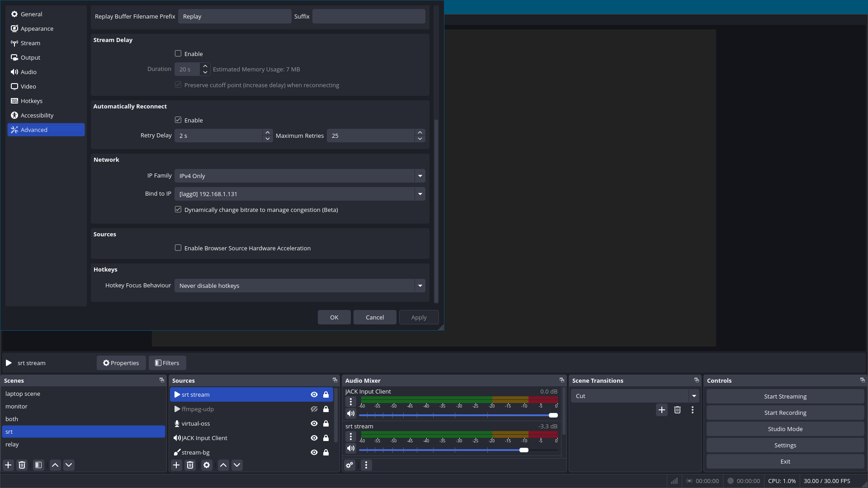The height and width of the screenshot is (488, 868).
Task: Mute the JACK Input Client audio
Action: [x=351, y=414]
